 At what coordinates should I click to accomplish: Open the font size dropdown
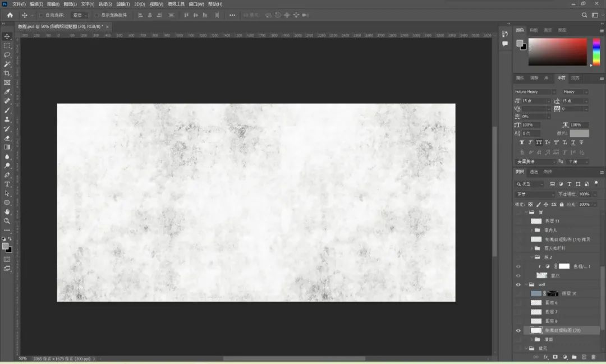(x=548, y=101)
